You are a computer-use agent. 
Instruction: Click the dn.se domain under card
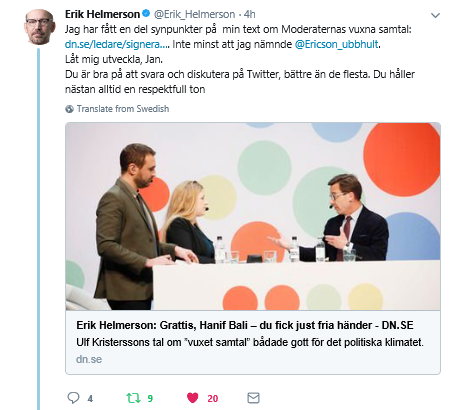[x=89, y=359]
